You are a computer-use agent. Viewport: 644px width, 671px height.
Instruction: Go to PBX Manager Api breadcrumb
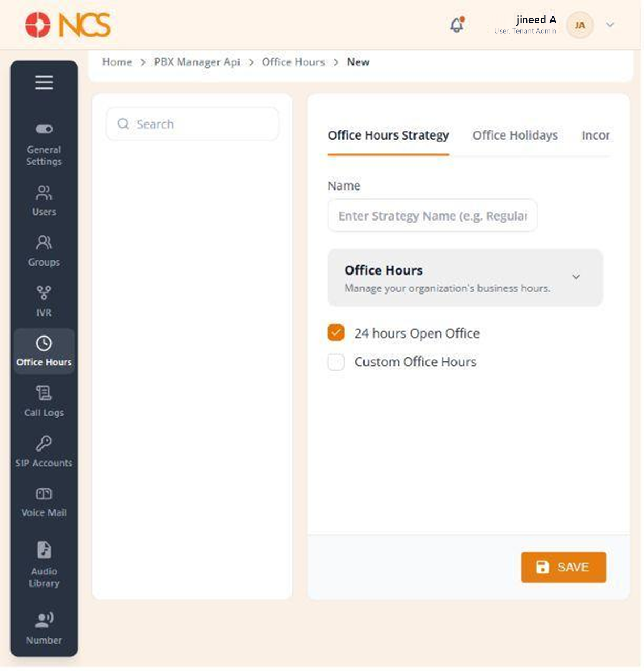[197, 62]
